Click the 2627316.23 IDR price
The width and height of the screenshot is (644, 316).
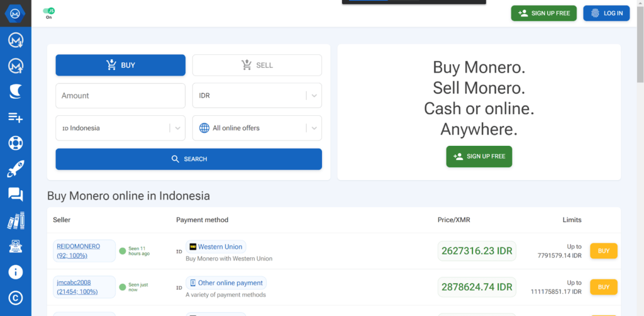click(477, 251)
